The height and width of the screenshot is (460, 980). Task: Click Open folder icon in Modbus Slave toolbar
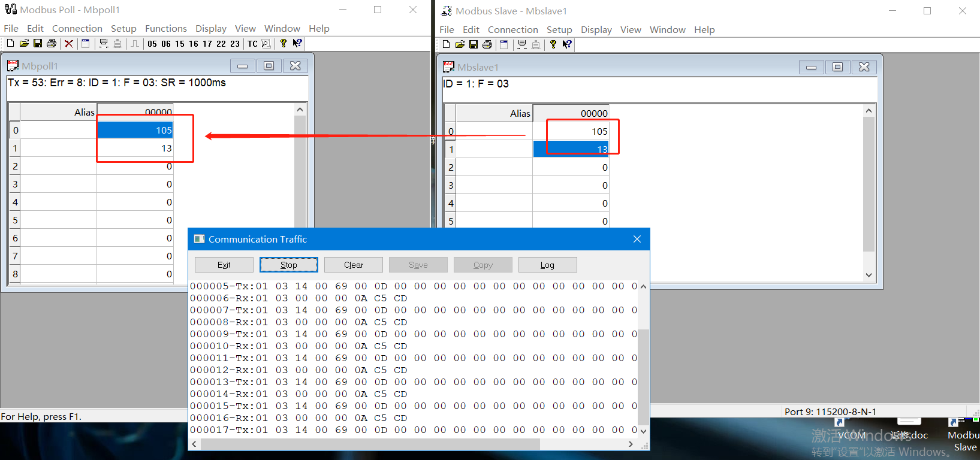click(x=460, y=44)
